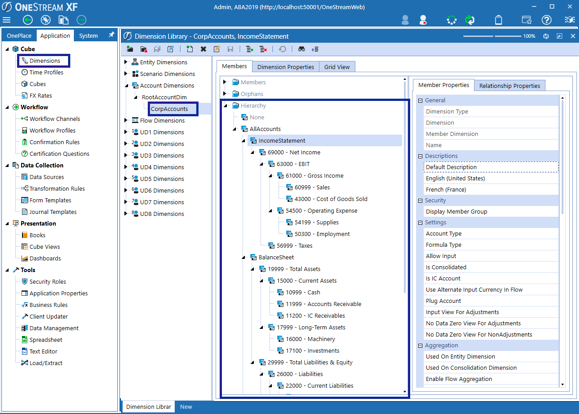The height and width of the screenshot is (414, 579).
Task: Open Dimension Properties tab
Action: point(285,67)
